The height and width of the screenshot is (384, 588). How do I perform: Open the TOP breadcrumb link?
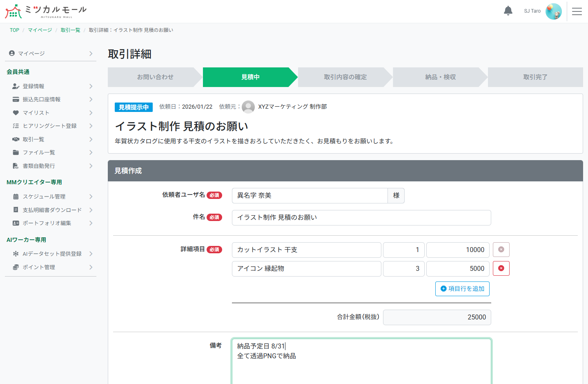click(14, 30)
